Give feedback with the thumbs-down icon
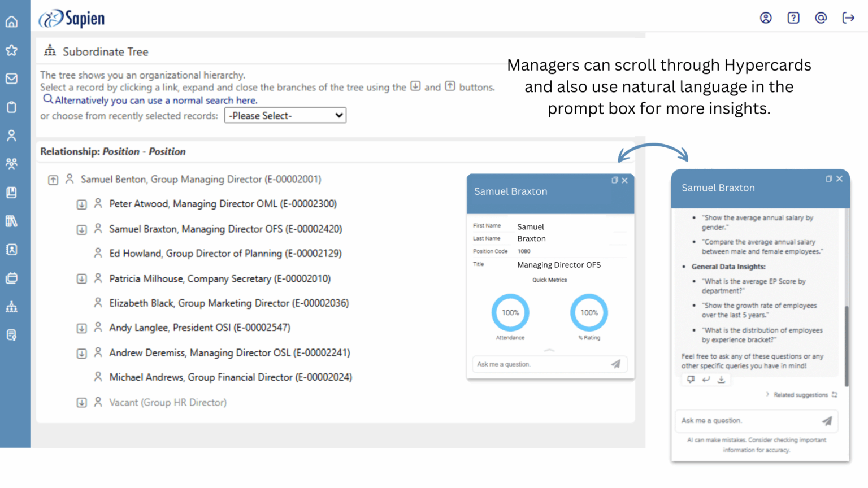This screenshot has width=868, height=488. [691, 380]
